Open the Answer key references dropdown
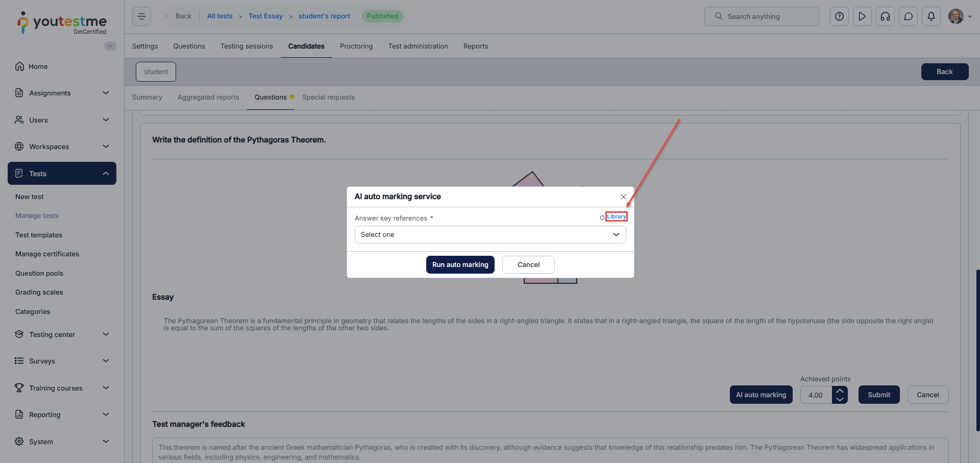Viewport: 980px width, 463px height. point(490,235)
